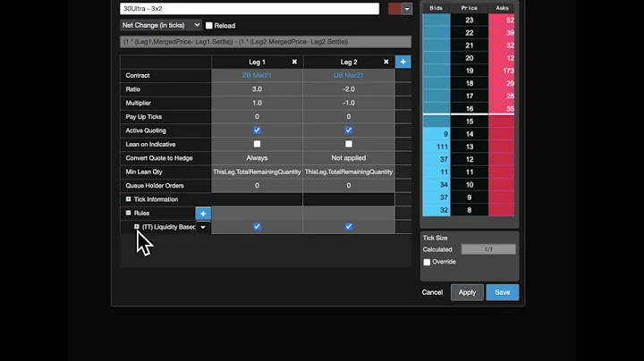Enable Lean on Indicative for Leg 1
This screenshot has height=361, width=644.
[x=257, y=144]
